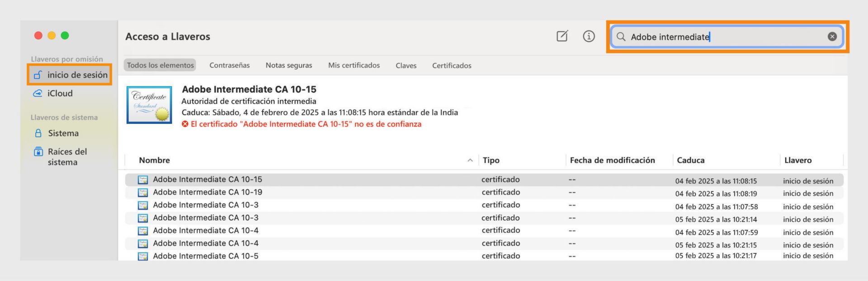Toggle the sort arrow in Nombre column
Image resolution: width=868 pixels, height=281 pixels.
click(x=470, y=160)
